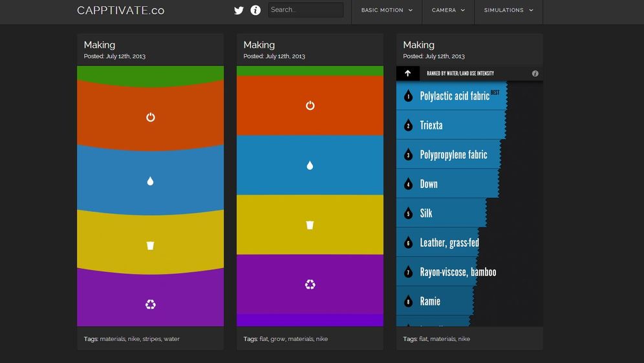Click power icon in first card's orange stripe
This screenshot has height=363, width=644.
point(151,117)
